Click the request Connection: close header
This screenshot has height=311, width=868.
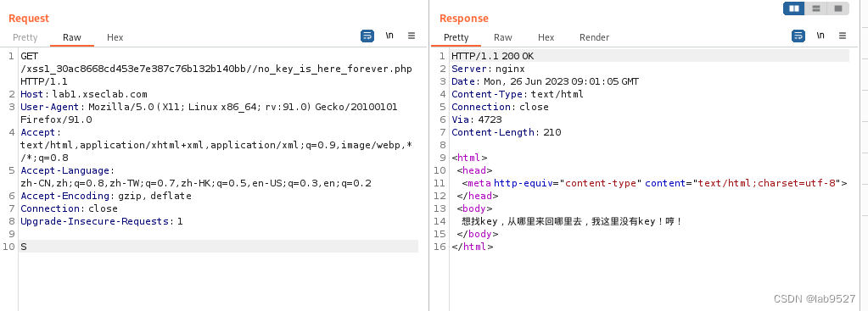coord(70,208)
